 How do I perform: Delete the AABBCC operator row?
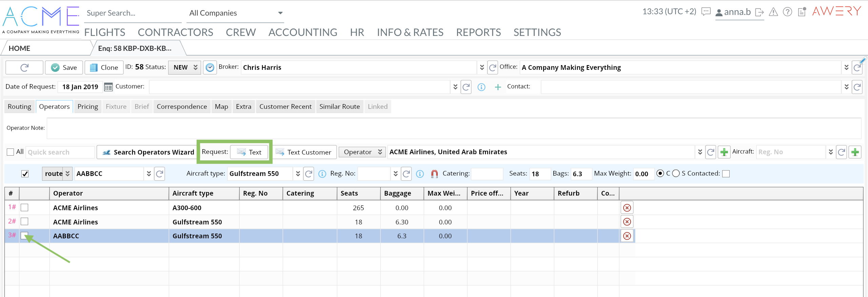(627, 236)
